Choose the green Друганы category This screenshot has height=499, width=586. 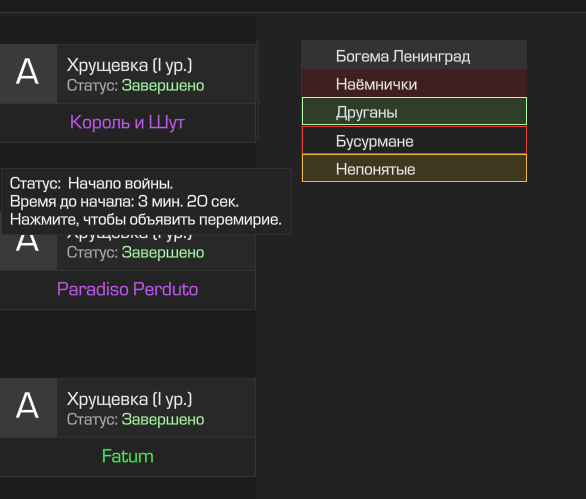(414, 111)
